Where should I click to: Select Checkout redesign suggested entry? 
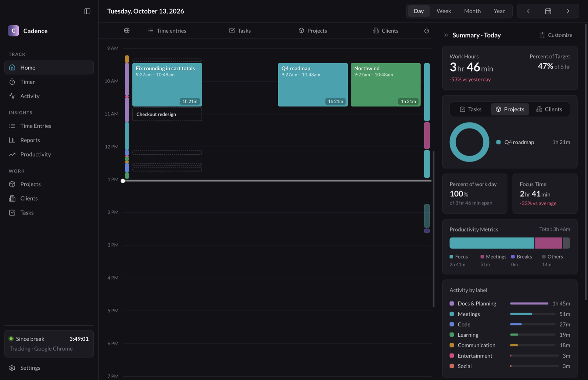coord(167,114)
